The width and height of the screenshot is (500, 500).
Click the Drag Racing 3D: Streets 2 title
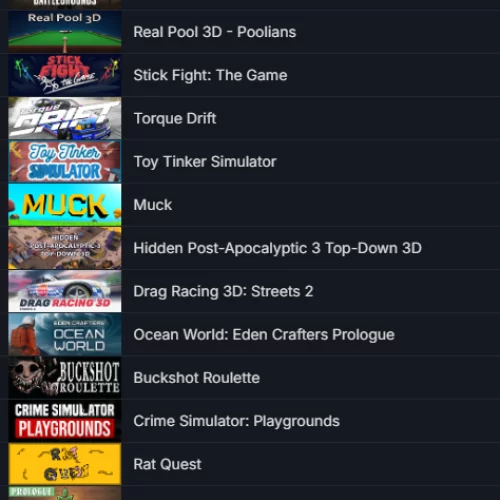[223, 291]
